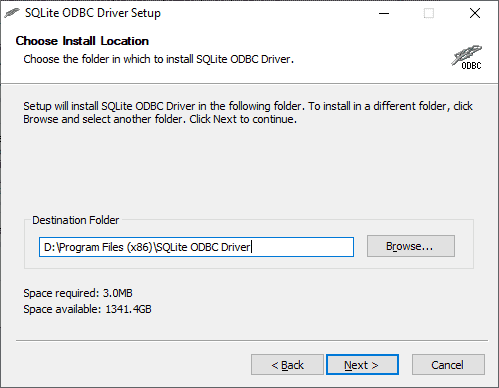The height and width of the screenshot is (388, 499).
Task: Click the 'Choose the folder' subtitle text
Action: [x=159, y=59]
